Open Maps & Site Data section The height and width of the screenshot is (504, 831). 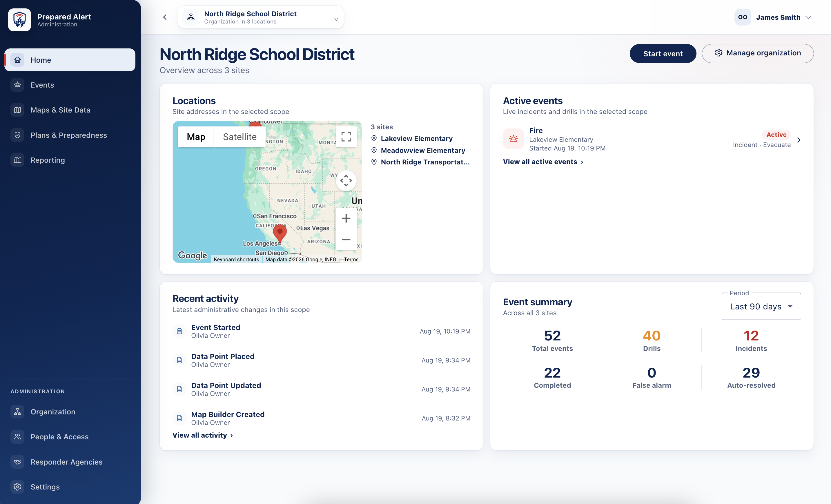(x=70, y=110)
